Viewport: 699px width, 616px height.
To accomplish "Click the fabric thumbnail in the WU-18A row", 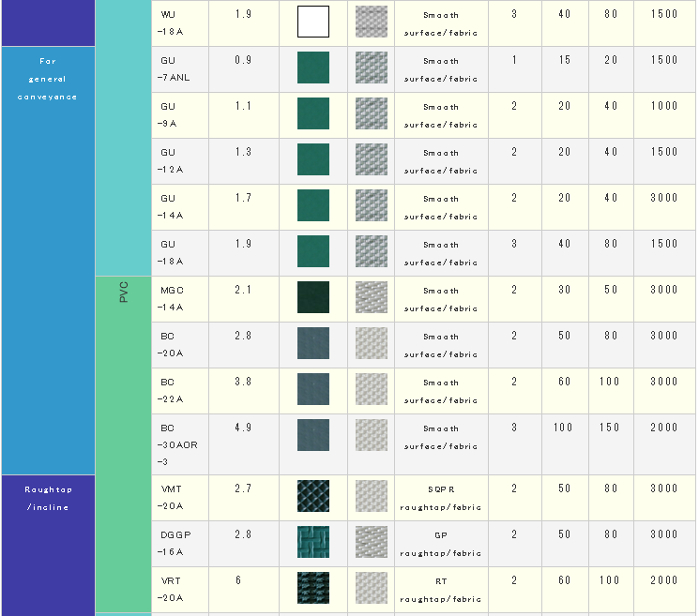I will [x=371, y=22].
